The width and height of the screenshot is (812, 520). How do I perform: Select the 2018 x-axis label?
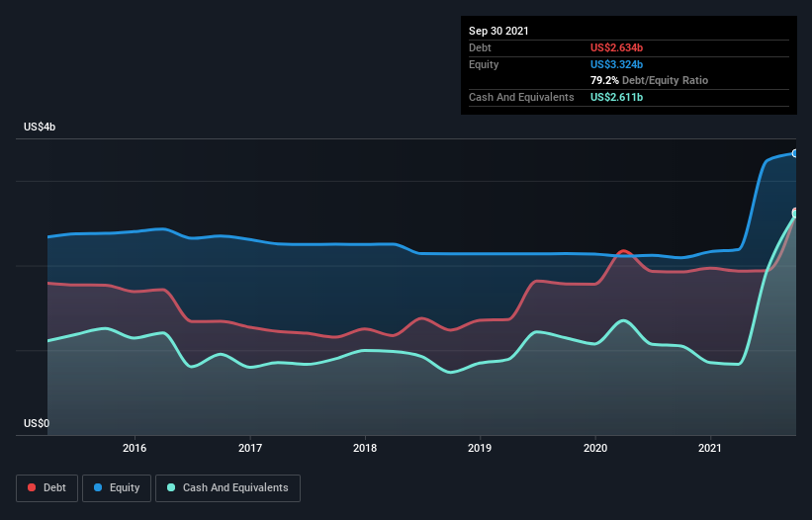365,448
